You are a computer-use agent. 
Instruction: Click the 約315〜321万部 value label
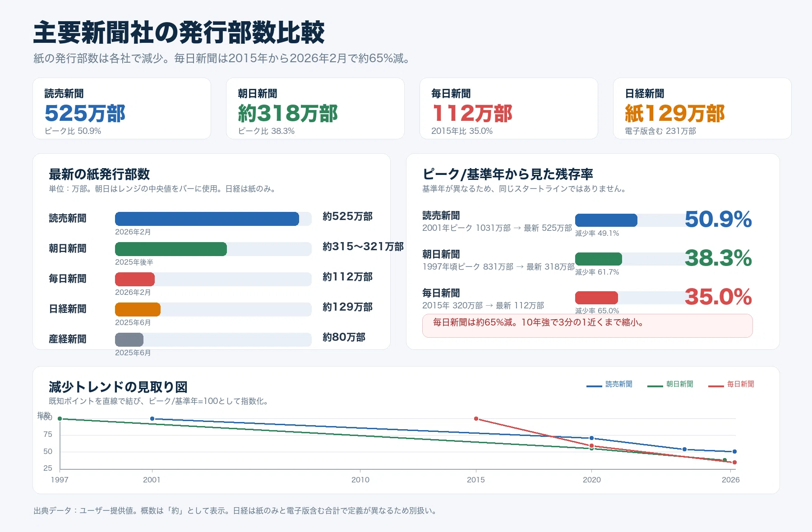363,247
